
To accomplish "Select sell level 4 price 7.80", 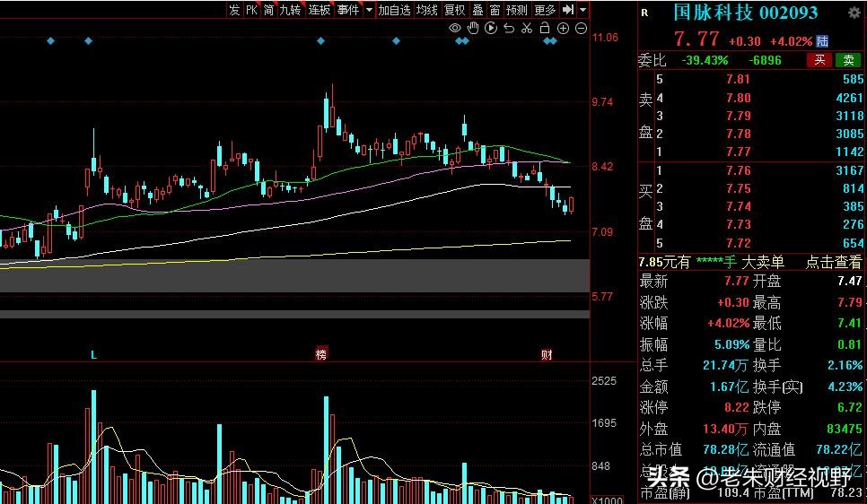I will coord(738,98).
